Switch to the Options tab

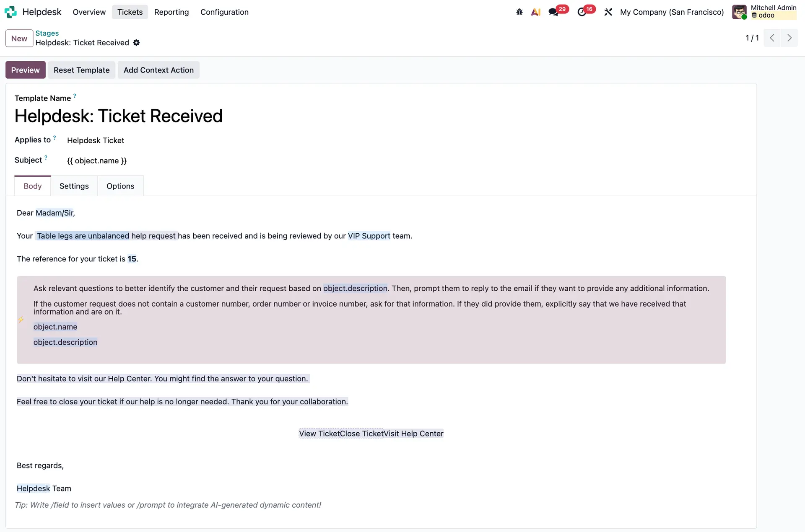click(x=120, y=186)
